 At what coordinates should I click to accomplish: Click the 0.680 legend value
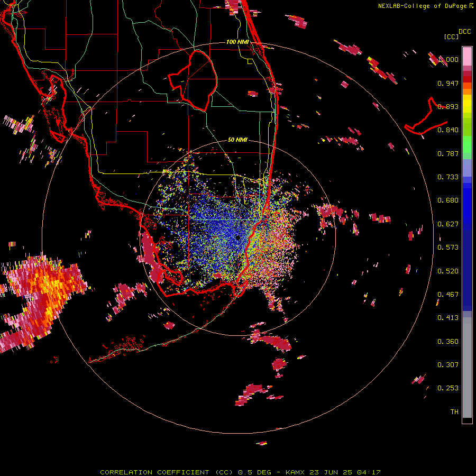[448, 200]
